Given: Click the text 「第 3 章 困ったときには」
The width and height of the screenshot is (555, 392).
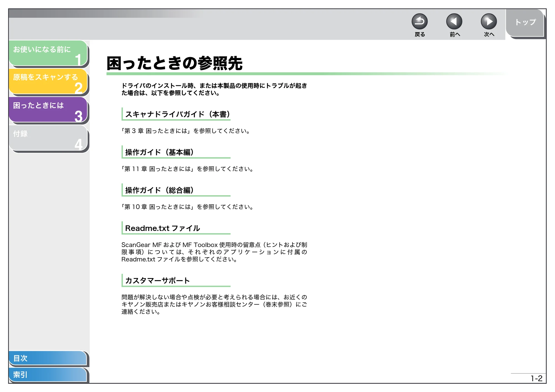Looking at the screenshot, I should tap(157, 131).
